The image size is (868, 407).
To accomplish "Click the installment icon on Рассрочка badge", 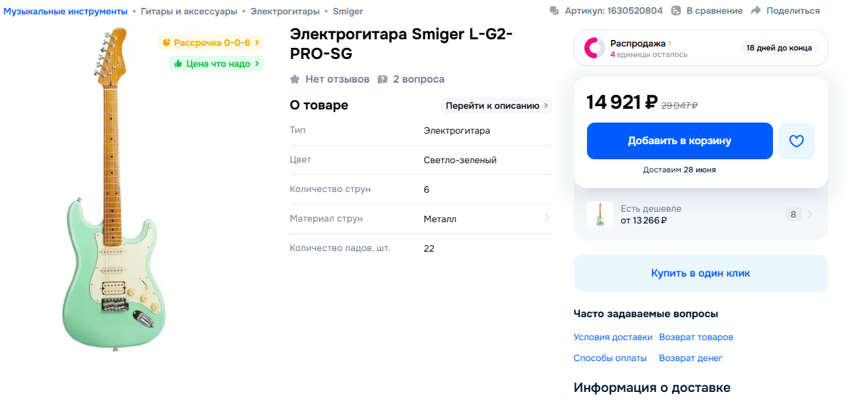I will tap(166, 43).
